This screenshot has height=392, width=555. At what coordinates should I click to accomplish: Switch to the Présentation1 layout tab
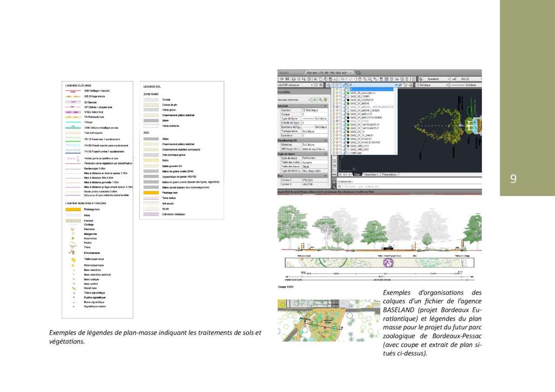click(x=371, y=175)
